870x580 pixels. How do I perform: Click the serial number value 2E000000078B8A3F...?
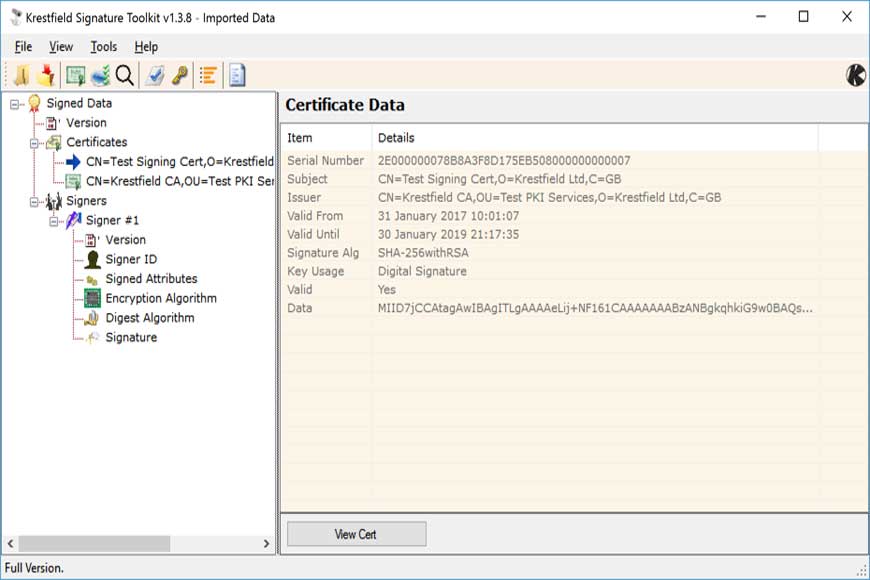click(504, 160)
